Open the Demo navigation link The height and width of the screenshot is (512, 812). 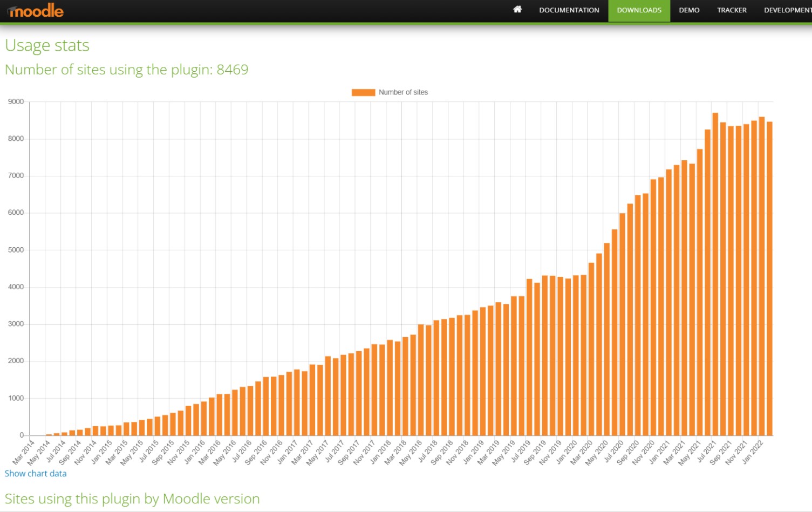(689, 10)
